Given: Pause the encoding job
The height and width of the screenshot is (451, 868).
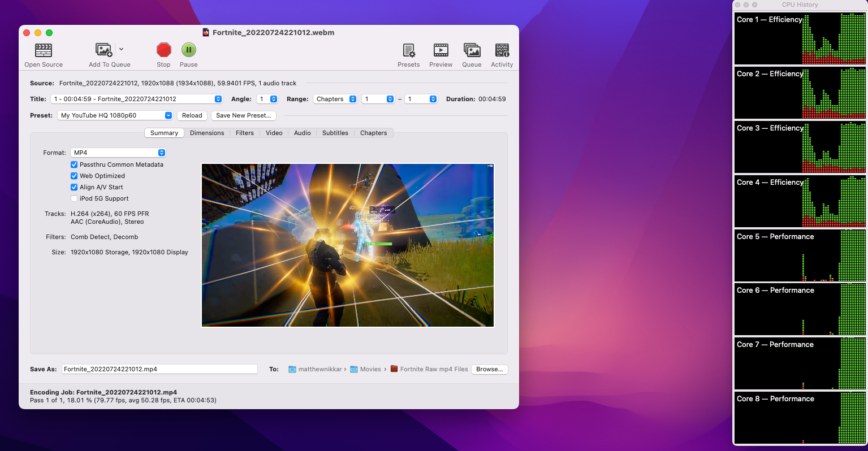Looking at the screenshot, I should click(189, 50).
